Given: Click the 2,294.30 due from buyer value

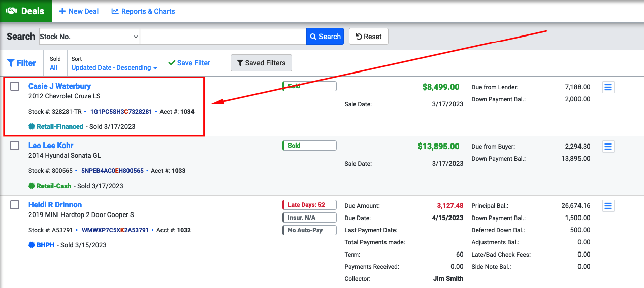Looking at the screenshot, I should [577, 147].
